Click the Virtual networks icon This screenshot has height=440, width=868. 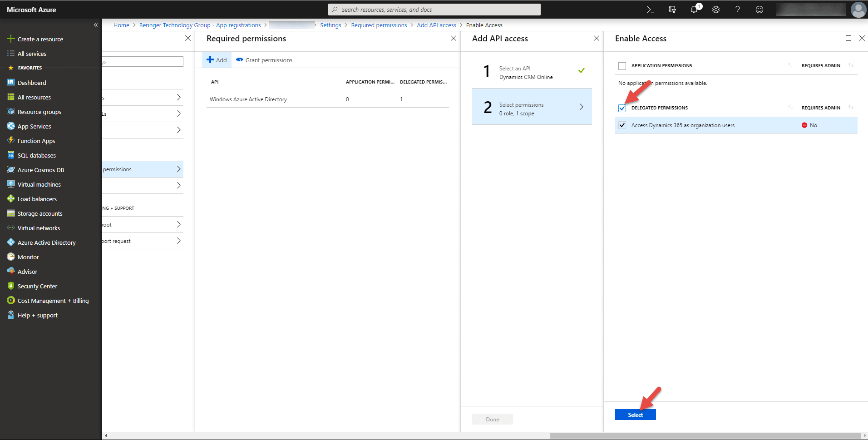[11, 228]
